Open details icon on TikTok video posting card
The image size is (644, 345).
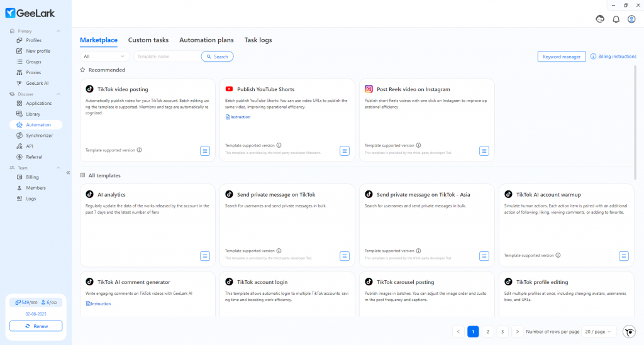205,151
